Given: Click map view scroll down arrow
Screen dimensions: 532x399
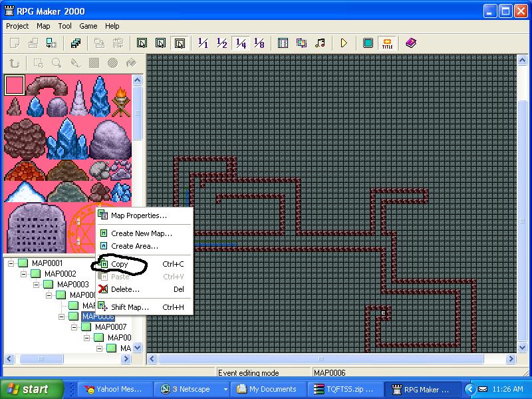Looking at the screenshot, I should point(522,347).
